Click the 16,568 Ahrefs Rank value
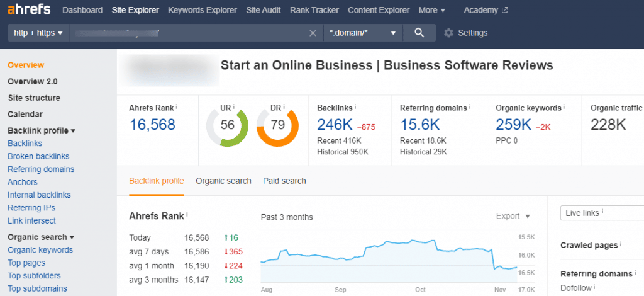Screen dimensions: 644x296 152,124
